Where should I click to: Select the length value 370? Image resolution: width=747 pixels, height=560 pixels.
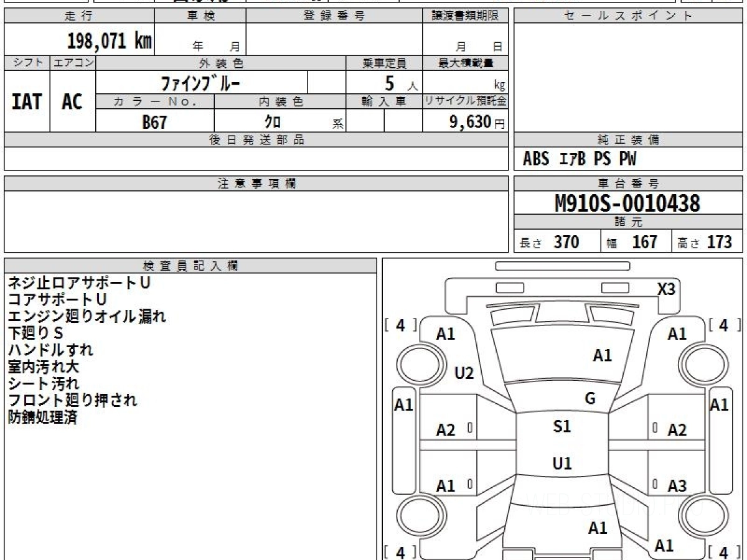click(566, 242)
